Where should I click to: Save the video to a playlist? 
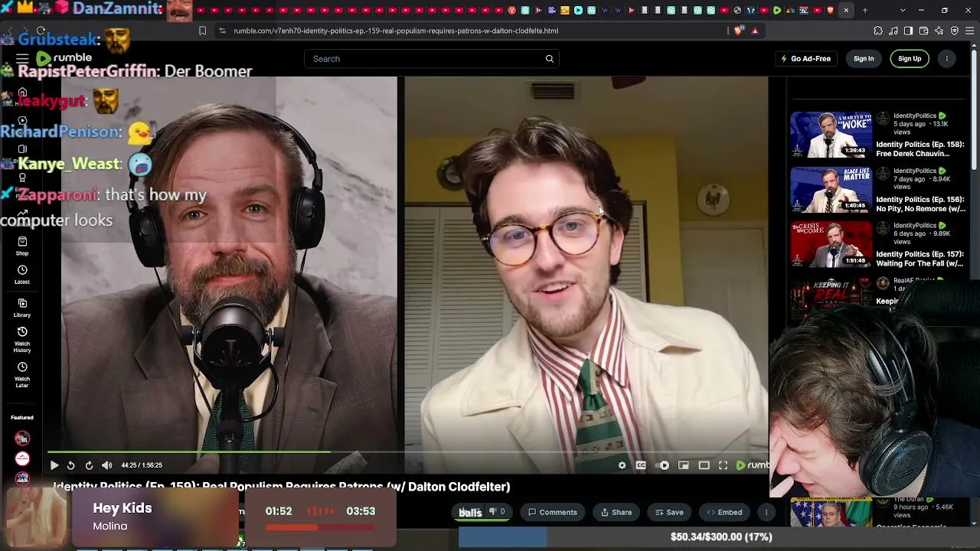[x=668, y=513]
